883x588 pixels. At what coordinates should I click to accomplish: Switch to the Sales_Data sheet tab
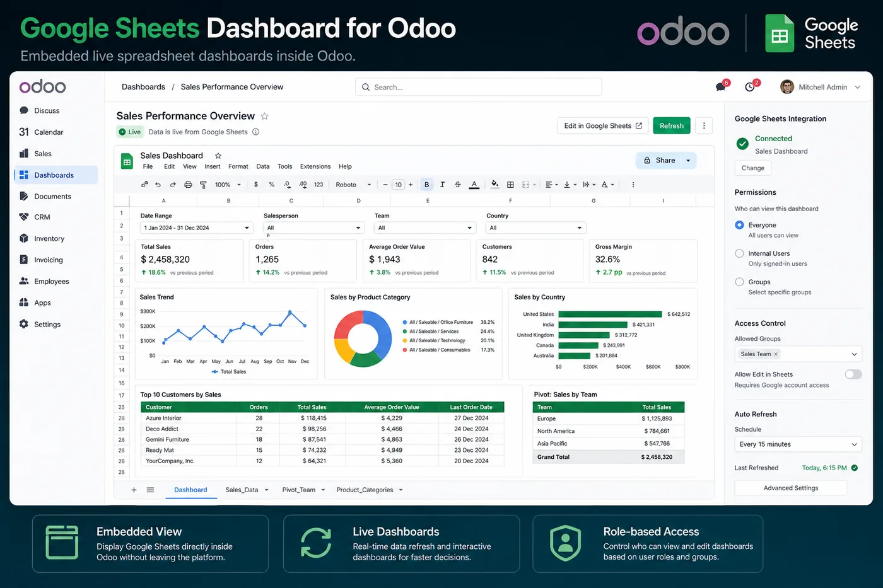[x=247, y=490]
